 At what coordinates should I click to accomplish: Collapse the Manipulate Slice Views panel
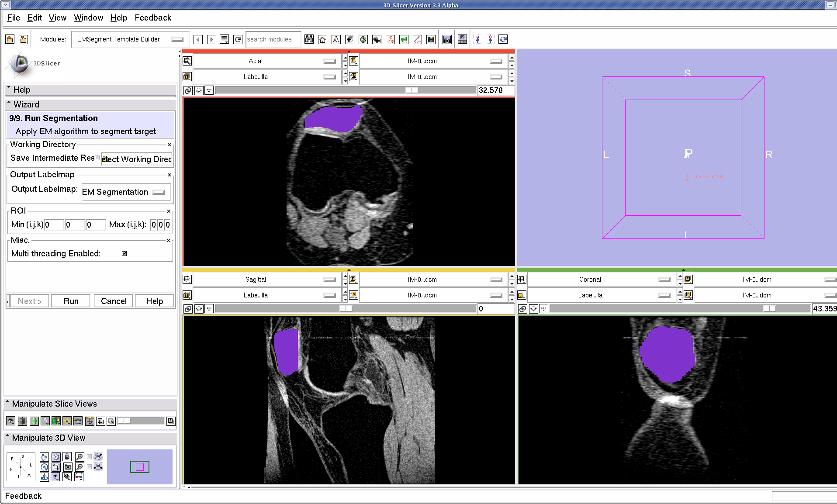pyautogui.click(x=7, y=404)
